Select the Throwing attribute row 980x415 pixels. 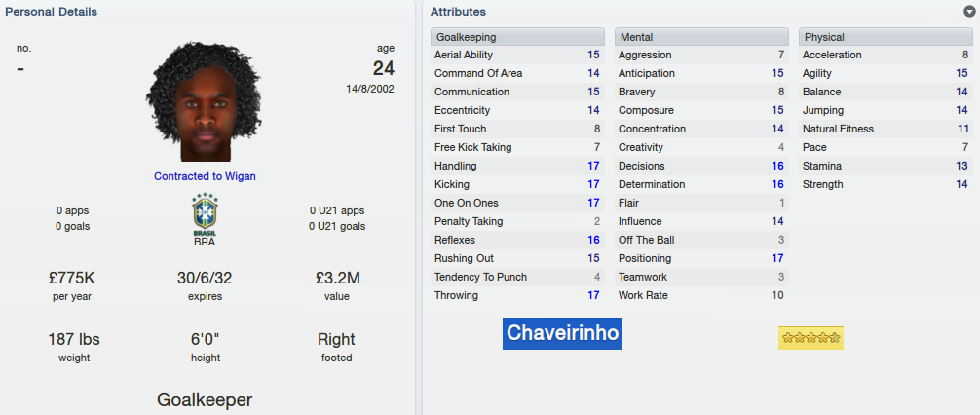(x=517, y=295)
